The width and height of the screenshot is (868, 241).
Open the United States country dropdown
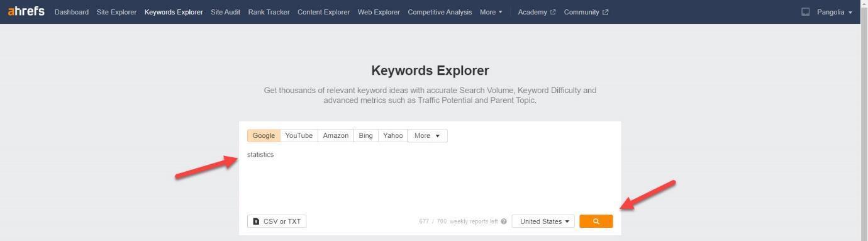tap(543, 221)
